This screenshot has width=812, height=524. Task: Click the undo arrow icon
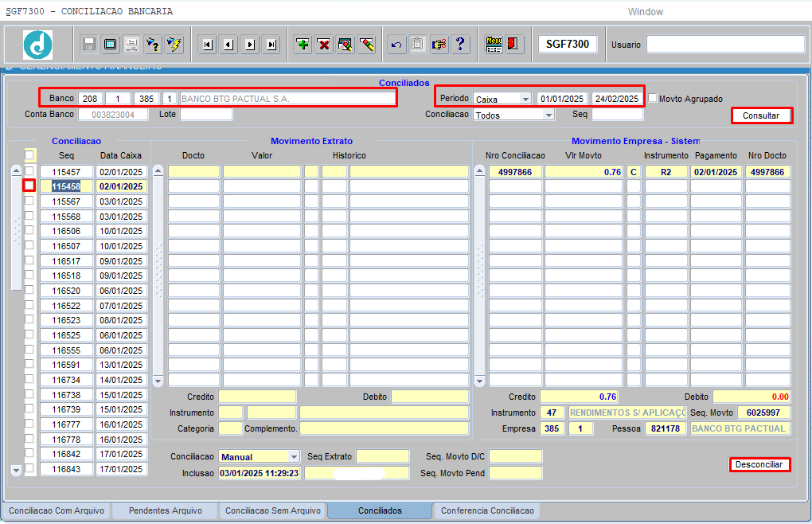pyautogui.click(x=396, y=45)
